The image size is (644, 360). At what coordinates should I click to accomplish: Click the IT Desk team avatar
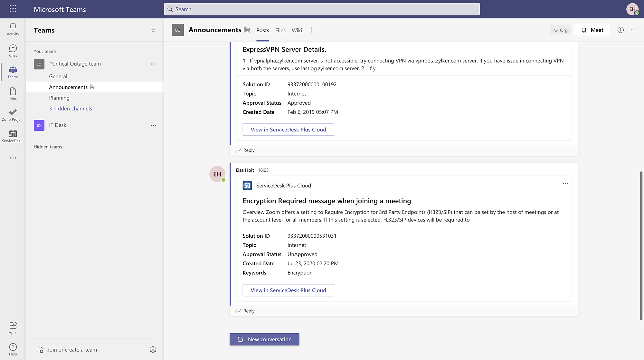pos(39,125)
